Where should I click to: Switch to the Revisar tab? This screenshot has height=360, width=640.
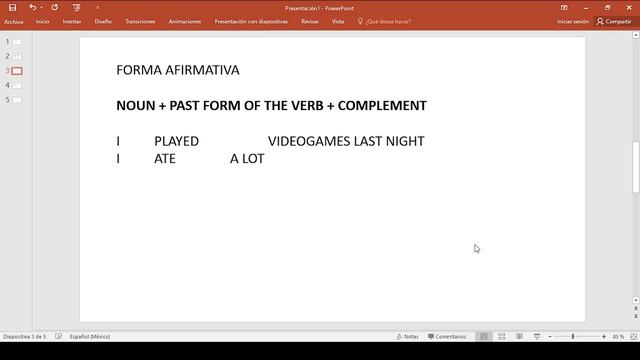click(310, 21)
